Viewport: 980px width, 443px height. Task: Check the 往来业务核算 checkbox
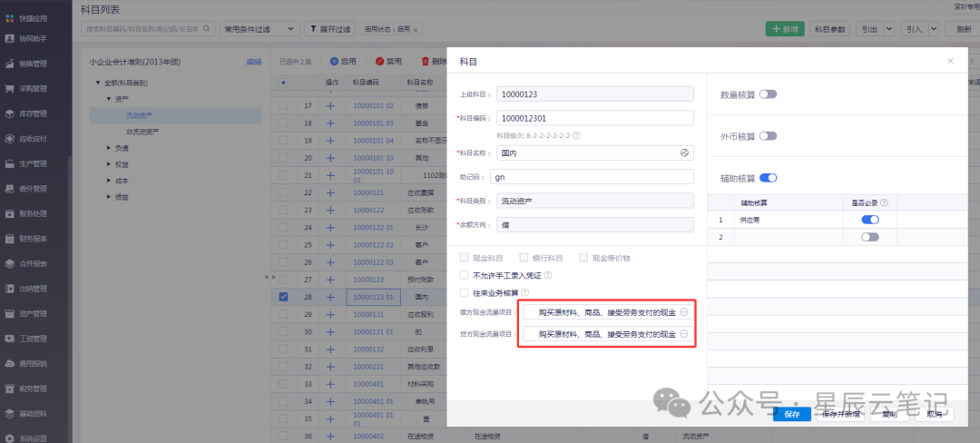(x=465, y=292)
